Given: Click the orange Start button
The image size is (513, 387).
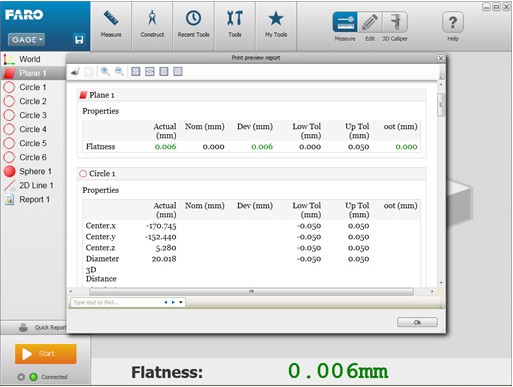Looking at the screenshot, I should 46,354.
